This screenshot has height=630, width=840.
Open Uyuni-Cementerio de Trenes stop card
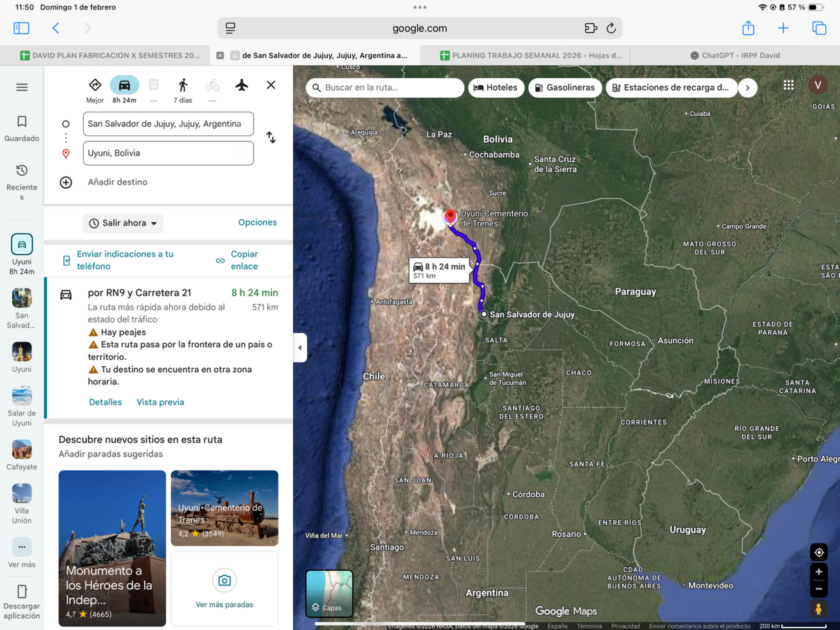[224, 508]
